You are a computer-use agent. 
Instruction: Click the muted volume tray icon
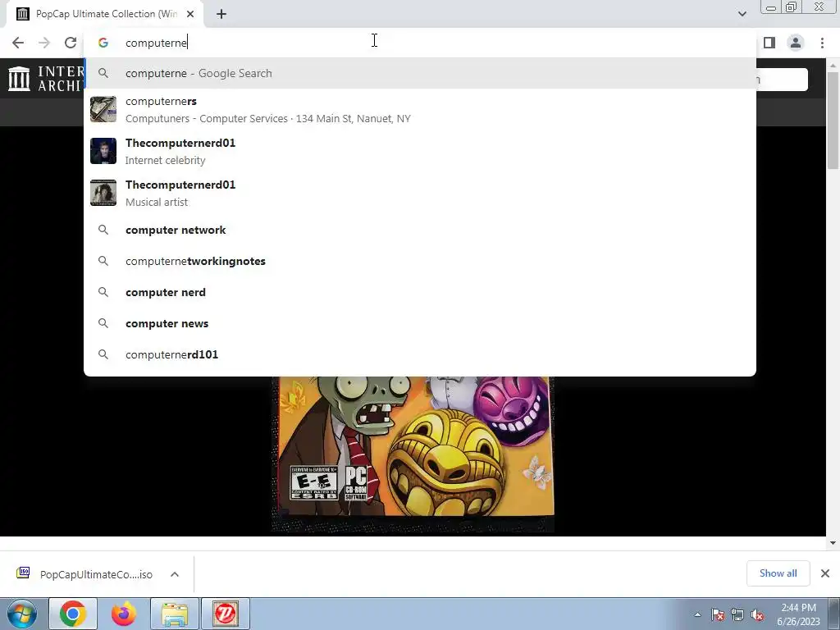tap(757, 614)
